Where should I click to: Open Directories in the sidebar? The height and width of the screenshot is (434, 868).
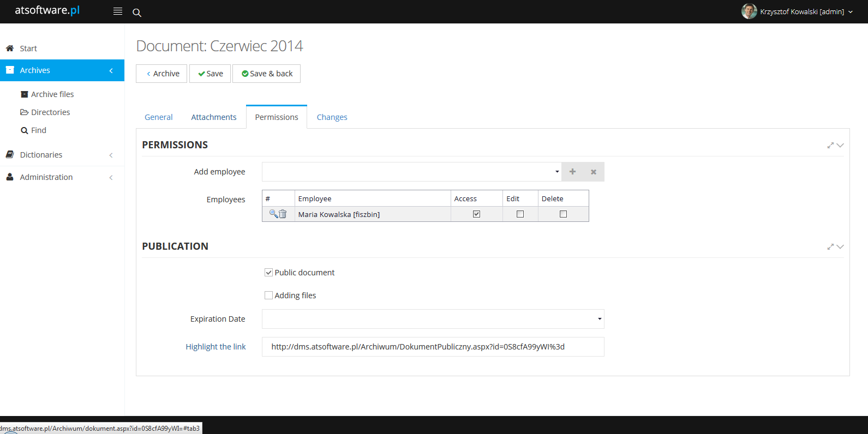[x=51, y=112]
